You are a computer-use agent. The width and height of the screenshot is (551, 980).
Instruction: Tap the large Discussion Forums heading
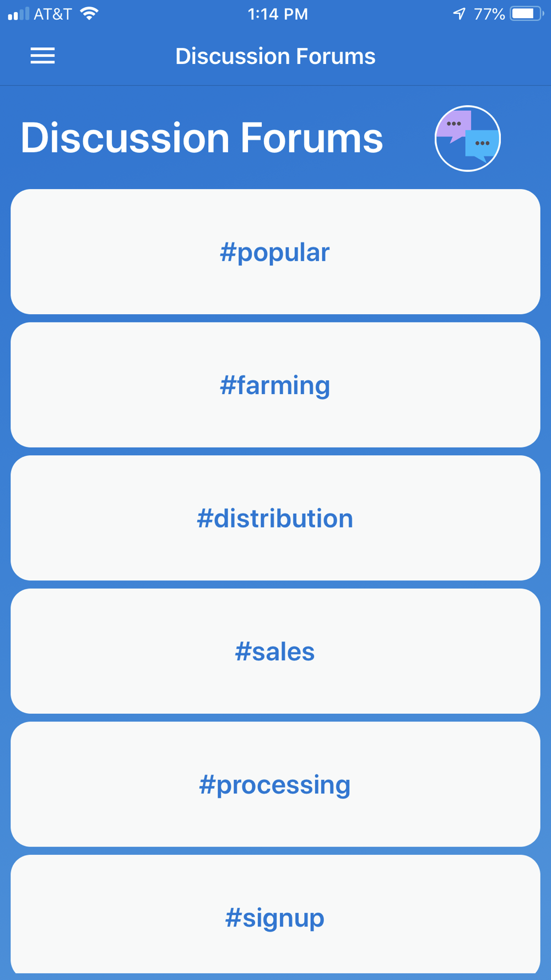[x=202, y=138]
